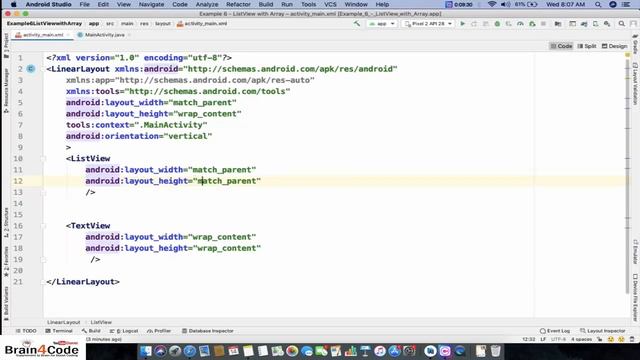
Task: Click the fold marker at line 21
Action: pyautogui.click(x=44, y=282)
